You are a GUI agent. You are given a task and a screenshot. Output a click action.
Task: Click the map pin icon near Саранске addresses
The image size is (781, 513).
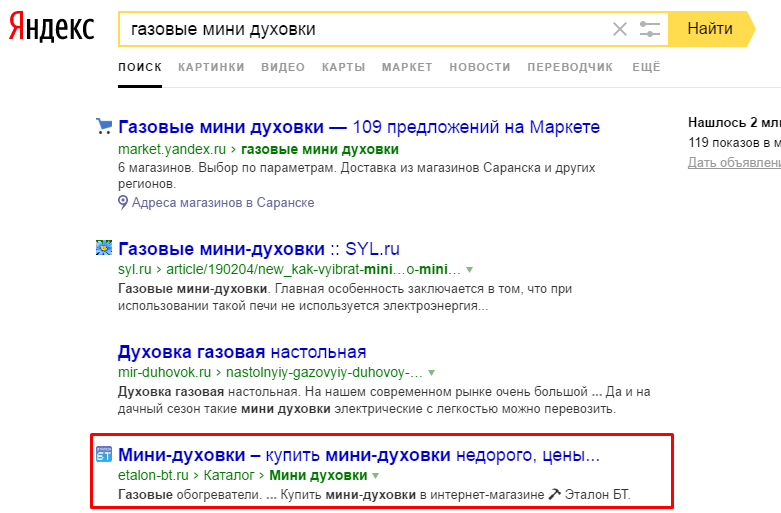click(x=123, y=203)
